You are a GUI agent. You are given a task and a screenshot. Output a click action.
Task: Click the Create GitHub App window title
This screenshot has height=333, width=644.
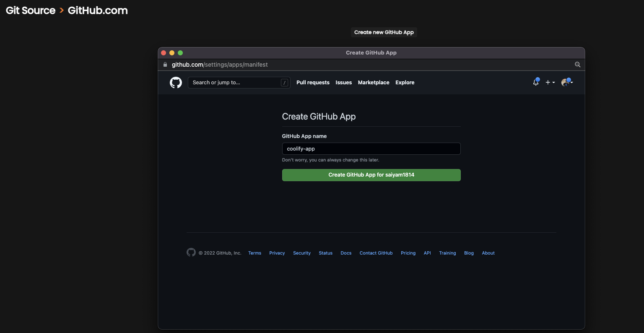pyautogui.click(x=371, y=53)
